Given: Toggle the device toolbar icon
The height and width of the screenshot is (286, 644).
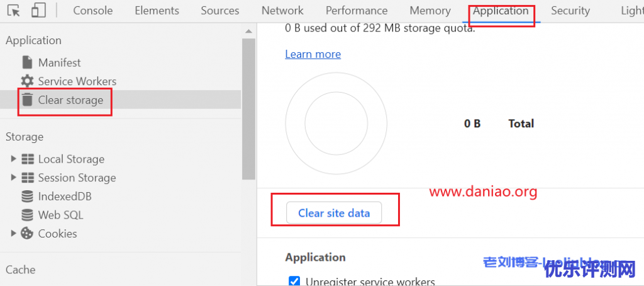Looking at the screenshot, I should point(38,11).
